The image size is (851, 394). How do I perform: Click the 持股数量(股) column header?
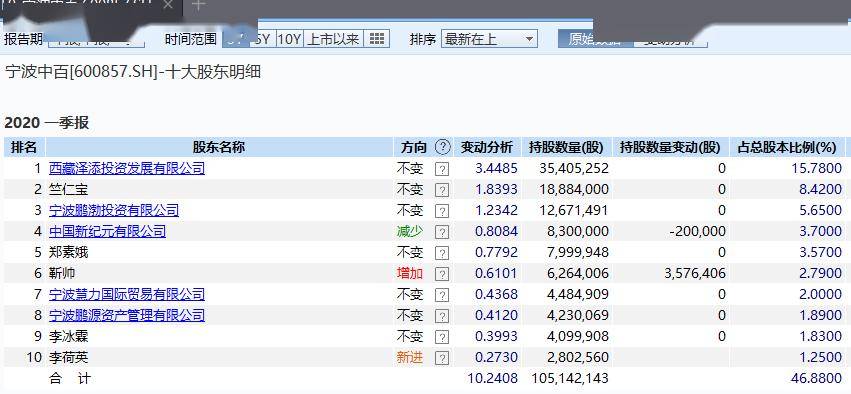coord(567,147)
